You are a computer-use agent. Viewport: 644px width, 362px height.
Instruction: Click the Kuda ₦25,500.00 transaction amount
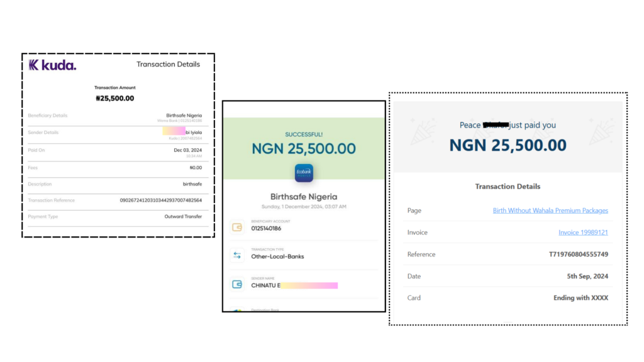(x=114, y=98)
